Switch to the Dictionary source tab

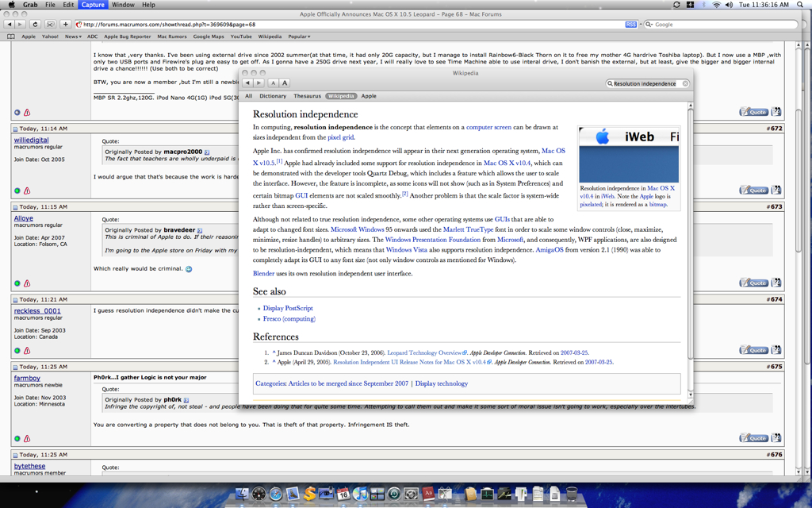273,96
